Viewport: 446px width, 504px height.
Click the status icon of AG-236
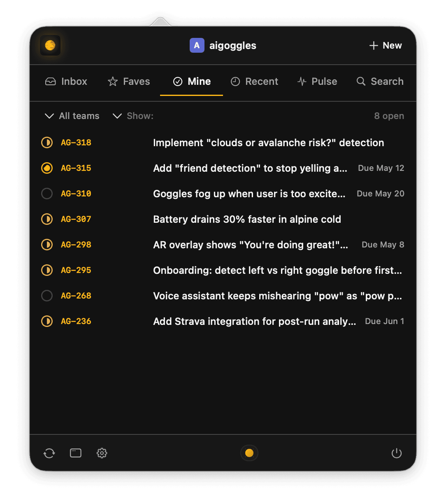(x=47, y=321)
